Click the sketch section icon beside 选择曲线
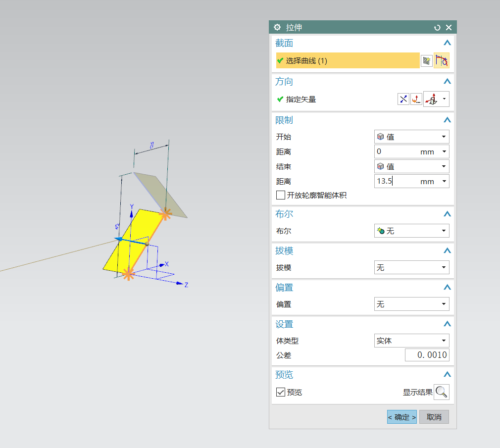This screenshot has height=448, width=500. (426, 60)
